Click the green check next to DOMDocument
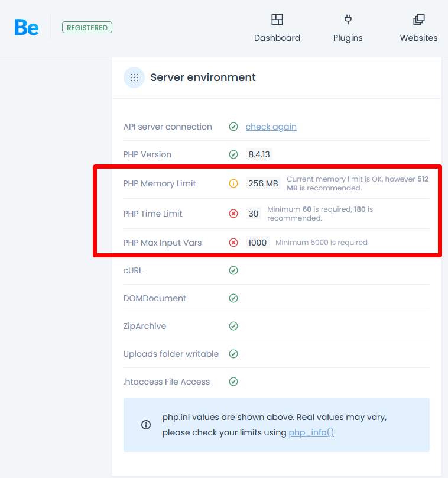 click(233, 298)
